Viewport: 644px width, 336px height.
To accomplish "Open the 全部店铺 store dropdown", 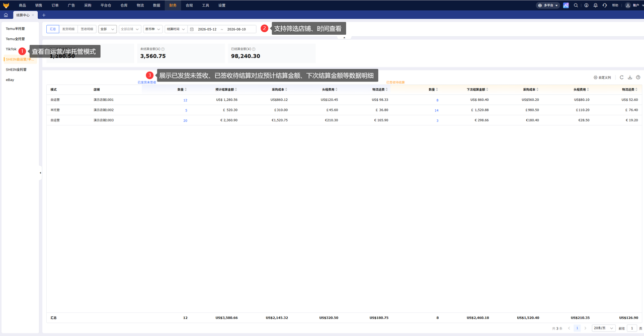I will click(130, 29).
